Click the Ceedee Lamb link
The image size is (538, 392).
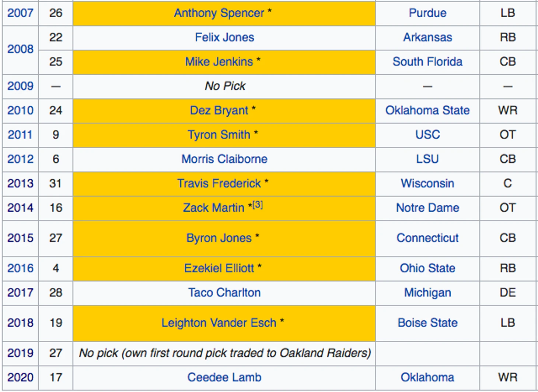tap(224, 378)
